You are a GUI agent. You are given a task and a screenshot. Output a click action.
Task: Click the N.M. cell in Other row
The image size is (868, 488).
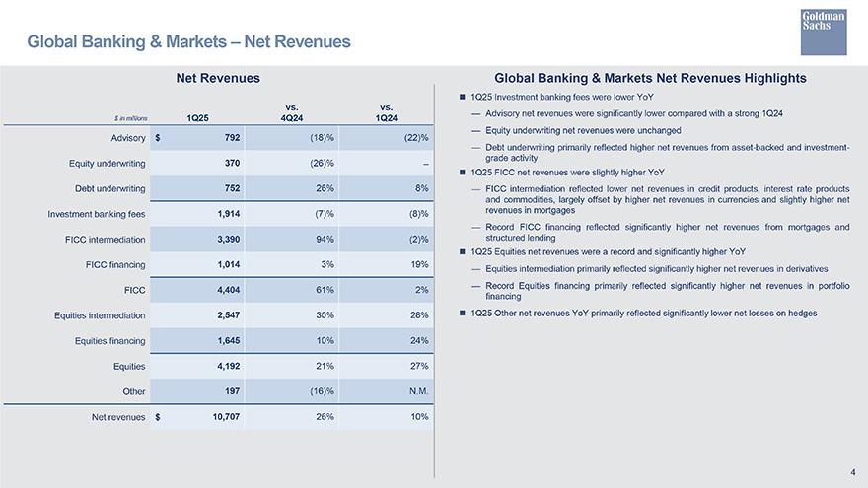tap(415, 392)
